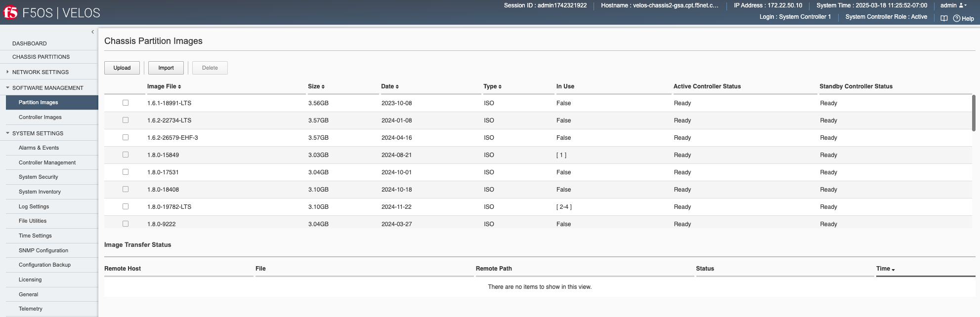The height and width of the screenshot is (317, 980).
Task: Open SNMP Configuration page
Action: (x=43, y=250)
